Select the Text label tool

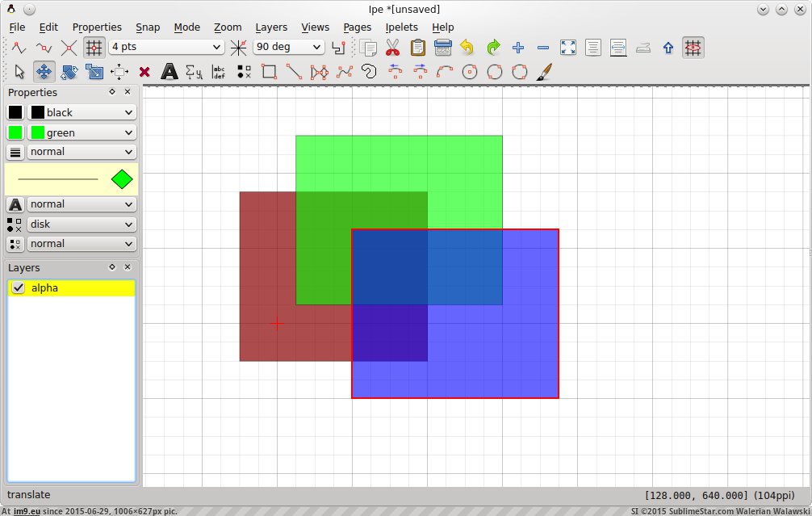[169, 72]
